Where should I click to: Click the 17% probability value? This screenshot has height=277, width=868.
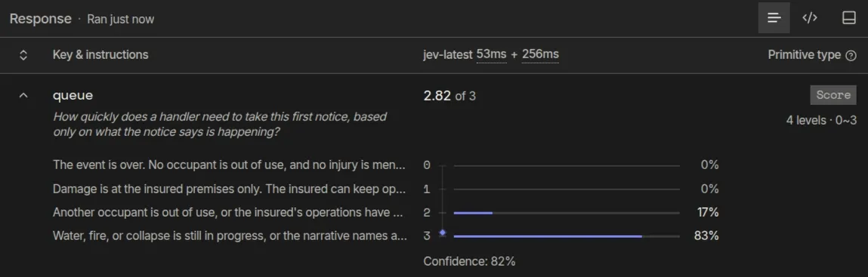click(x=707, y=212)
